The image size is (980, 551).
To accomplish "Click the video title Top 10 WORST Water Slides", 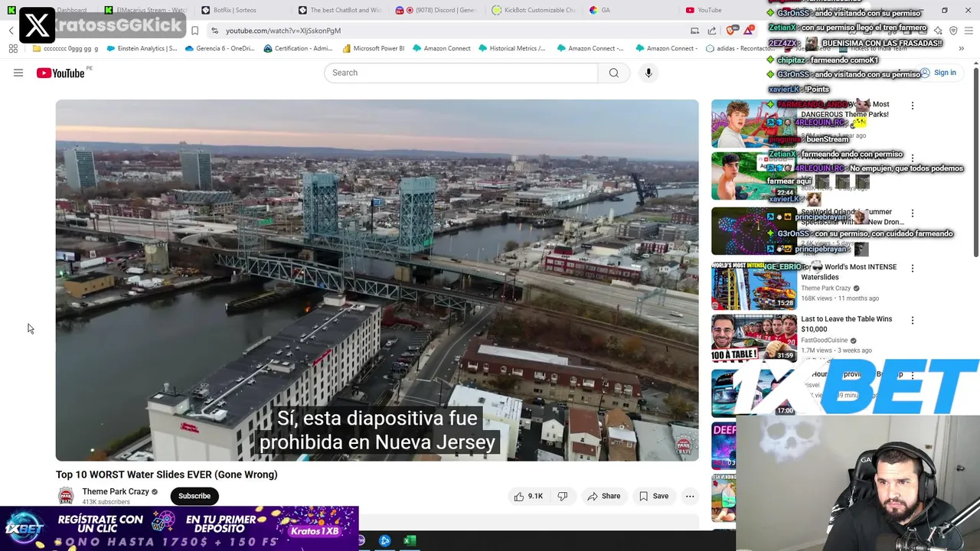I will (167, 474).
